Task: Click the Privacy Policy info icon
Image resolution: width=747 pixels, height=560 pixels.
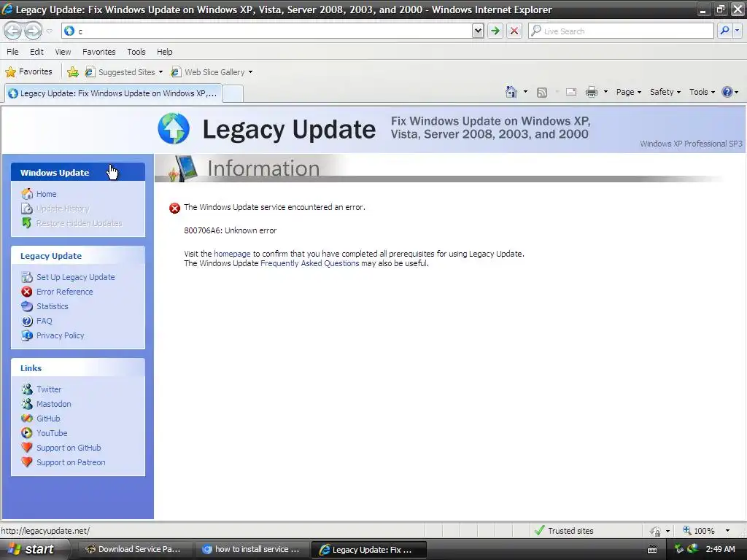Action: click(27, 335)
